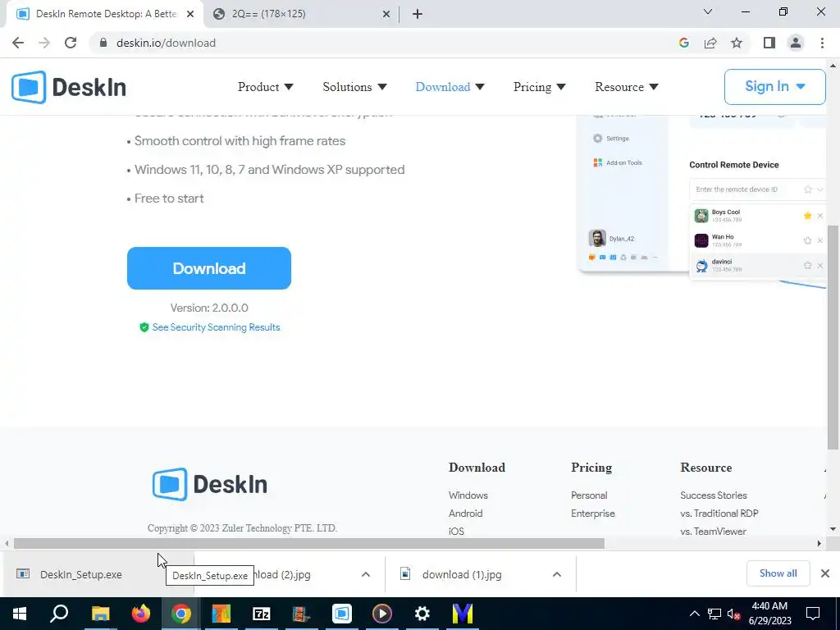
Task: Open 7-Zip from taskbar
Action: (x=262, y=614)
